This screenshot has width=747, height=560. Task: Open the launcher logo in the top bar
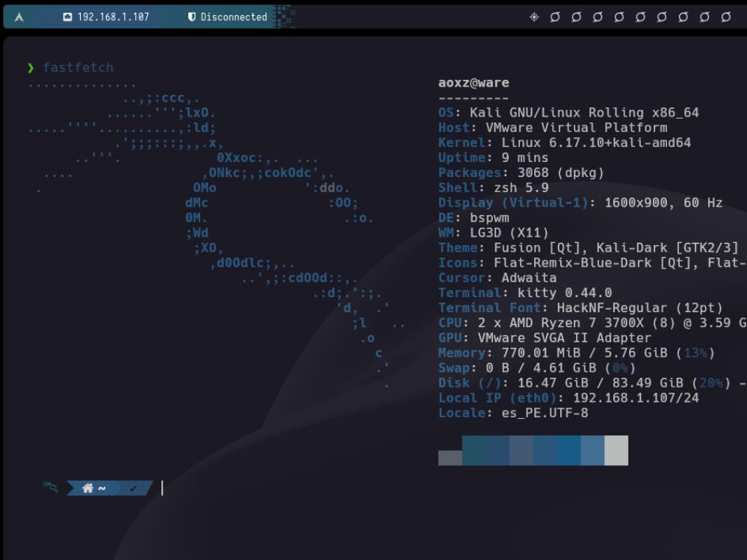(x=19, y=17)
